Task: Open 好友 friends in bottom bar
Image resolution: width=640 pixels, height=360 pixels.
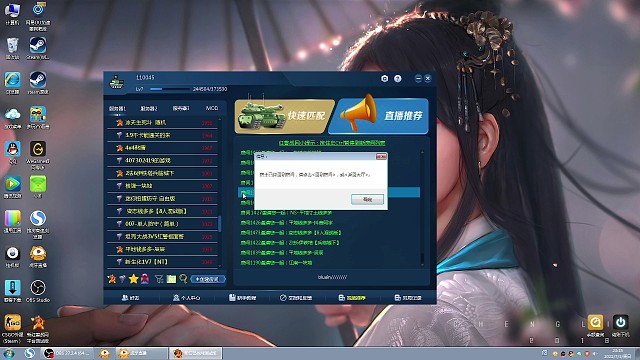Action: point(130,298)
